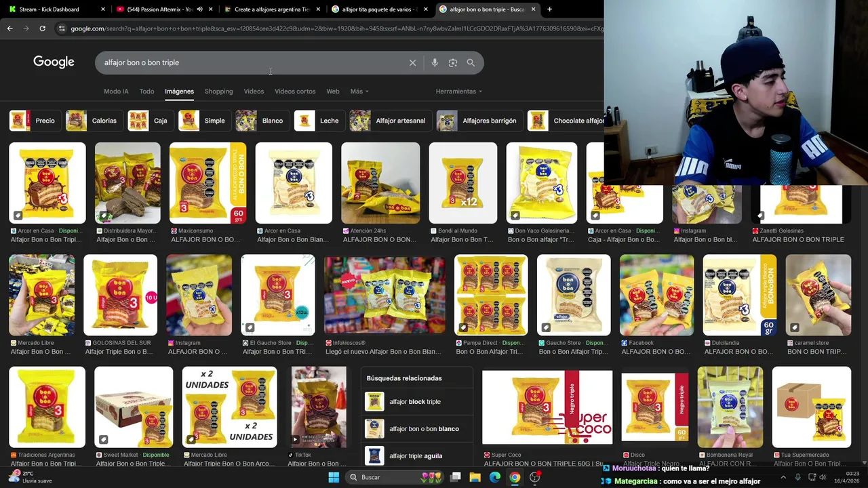Select related search alfajor block triple
This screenshot has height=488, width=868.
[417, 402]
